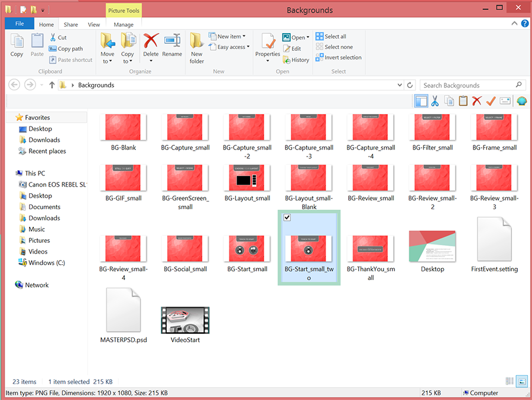Toggle the preview pane icon on the toolbar

(421, 100)
